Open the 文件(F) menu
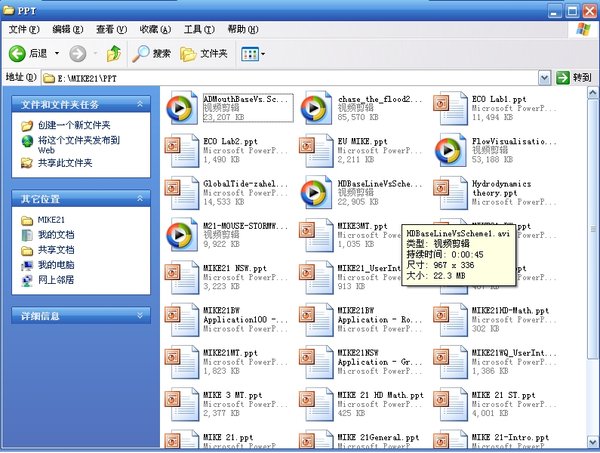 click(x=24, y=30)
